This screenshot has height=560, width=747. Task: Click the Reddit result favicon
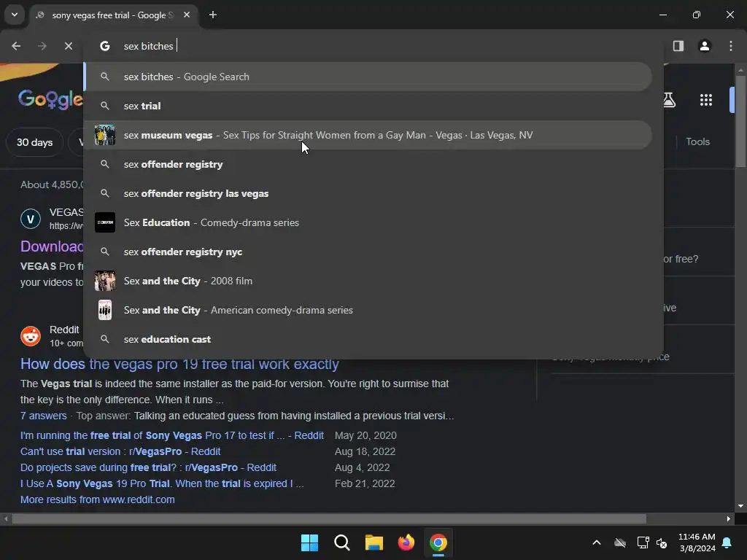(x=31, y=336)
